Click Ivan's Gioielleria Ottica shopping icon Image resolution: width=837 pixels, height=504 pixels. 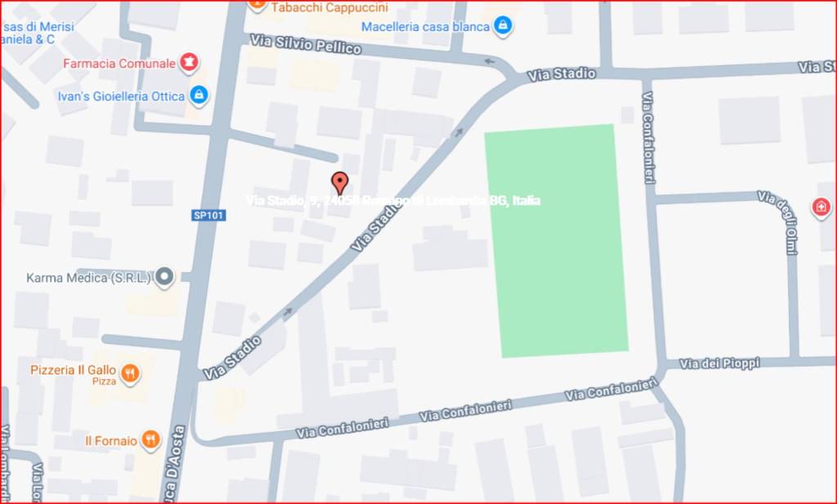(199, 96)
